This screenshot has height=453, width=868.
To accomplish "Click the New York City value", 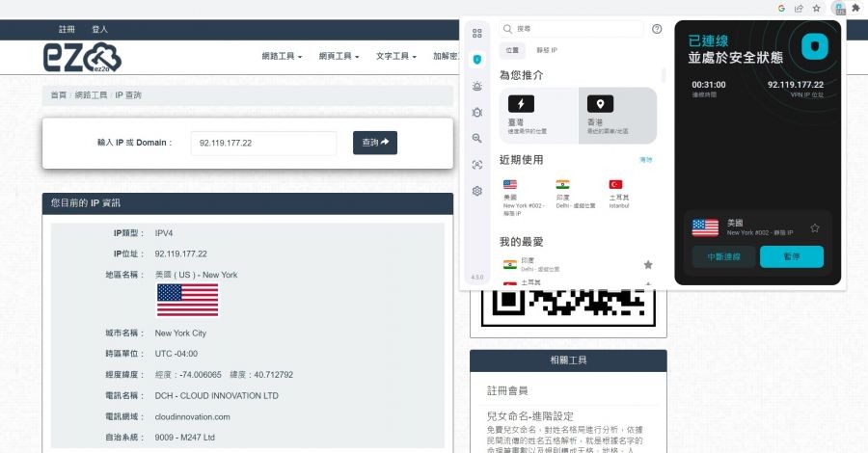I will [180, 333].
